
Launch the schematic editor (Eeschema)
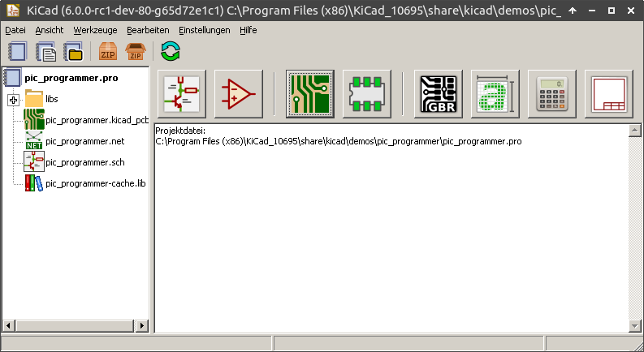(182, 94)
